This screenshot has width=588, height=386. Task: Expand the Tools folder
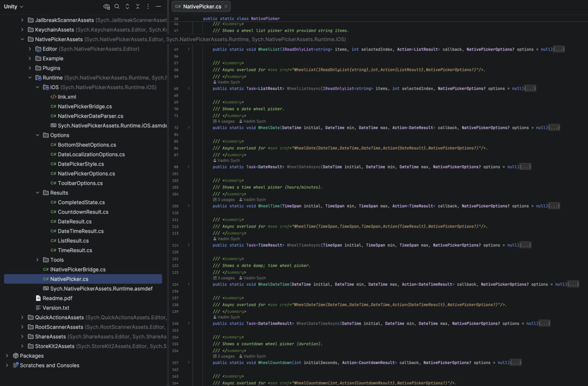click(x=38, y=260)
